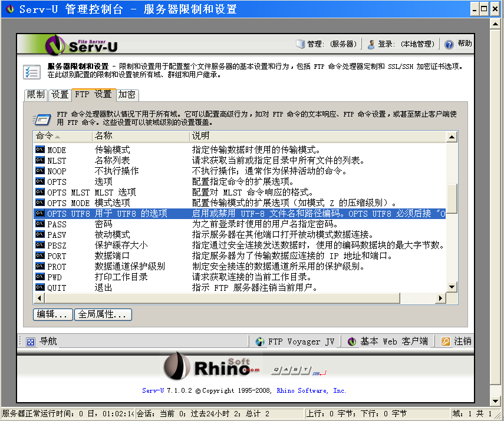Image resolution: width=504 pixels, height=421 pixels.
Task: Open the Rhino Software, Inc. link
Action: pos(311,390)
